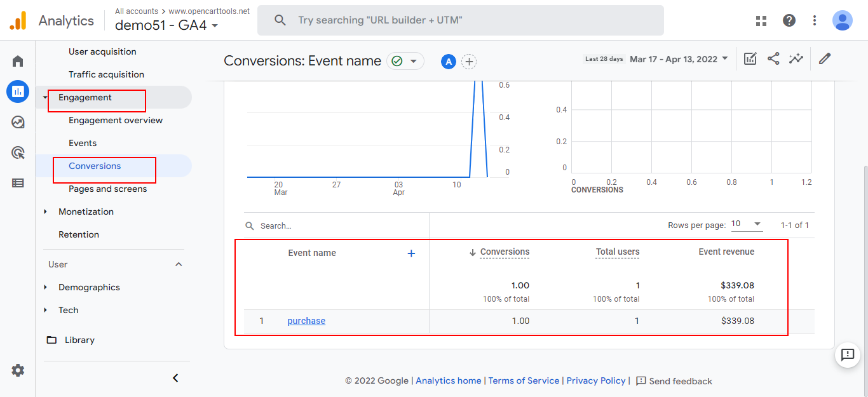Open the date range dropdown
The image size is (868, 397).
679,59
